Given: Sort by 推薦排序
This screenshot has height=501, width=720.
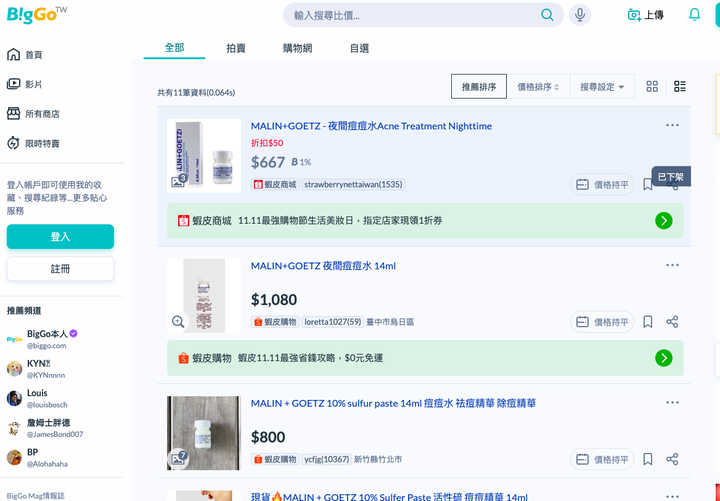Looking at the screenshot, I should coord(479,86).
